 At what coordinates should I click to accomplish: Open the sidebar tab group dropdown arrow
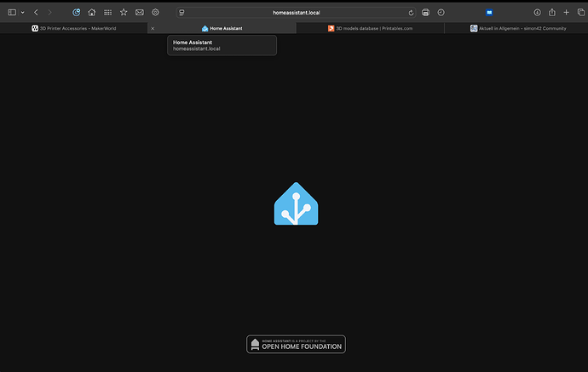tap(22, 13)
